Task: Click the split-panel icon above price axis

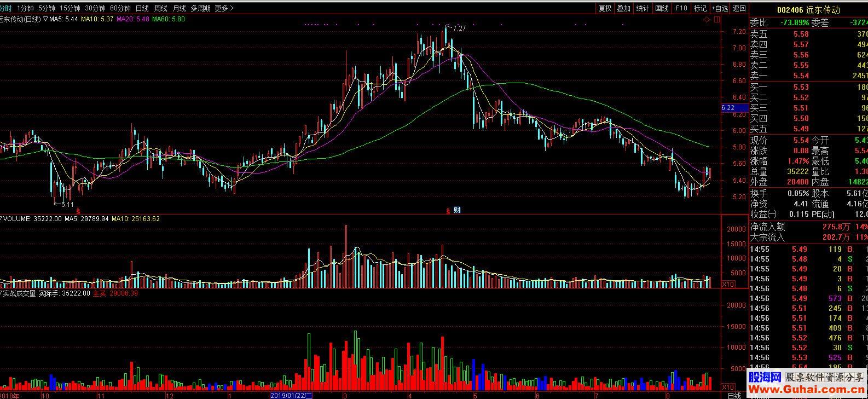Action: coord(716,19)
